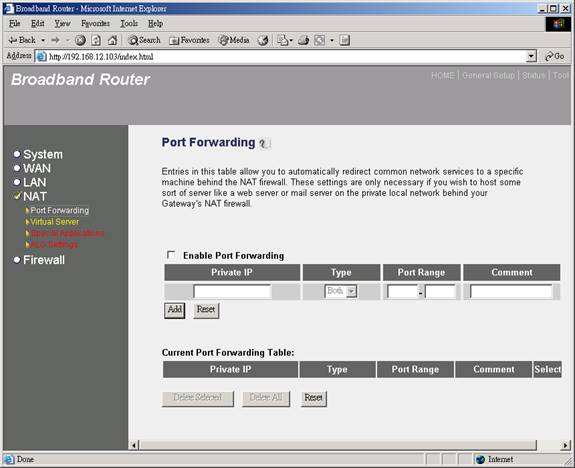575x468 pixels.
Task: Enable Port Forwarding checkbox
Action: [171, 255]
